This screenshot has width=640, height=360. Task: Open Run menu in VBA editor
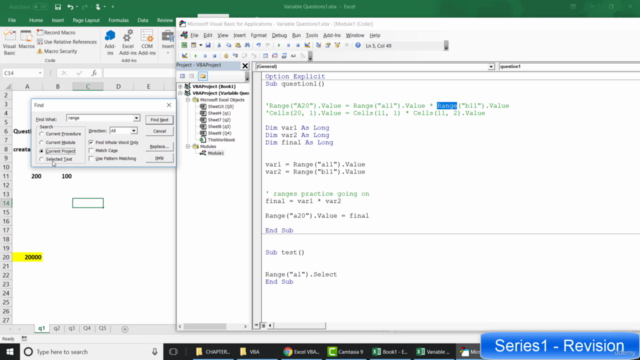click(296, 36)
